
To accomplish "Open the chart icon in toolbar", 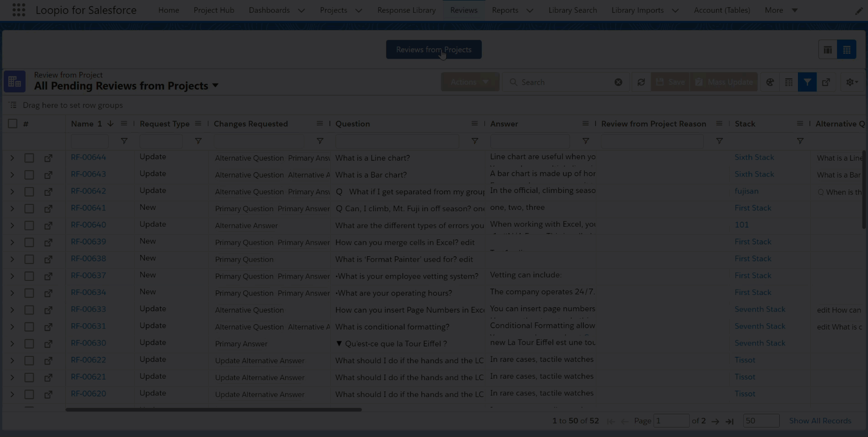I will 770,82.
